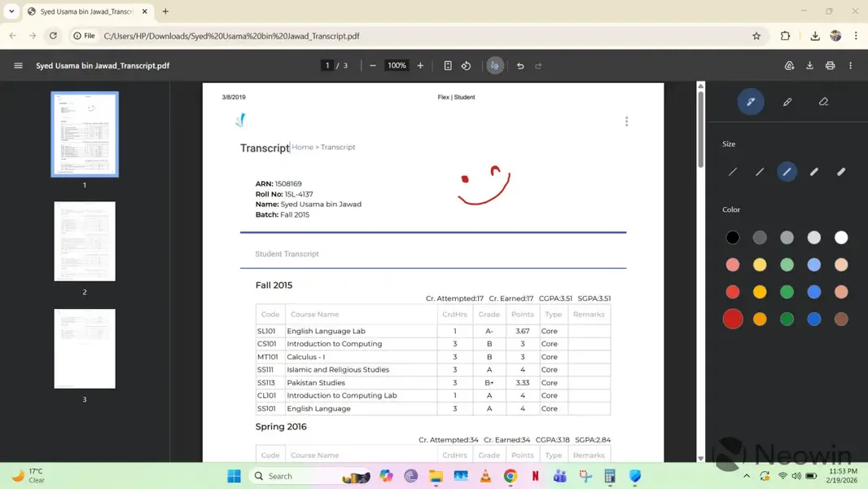Print the transcript PDF
Screen dimensions: 868x489
(830, 66)
